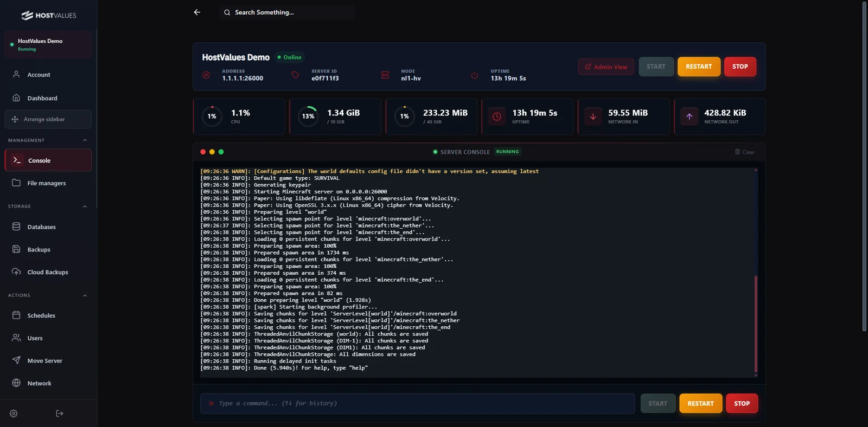This screenshot has height=427, width=868.
Task: Click the 428.82 KiB network out value
Action: [725, 113]
